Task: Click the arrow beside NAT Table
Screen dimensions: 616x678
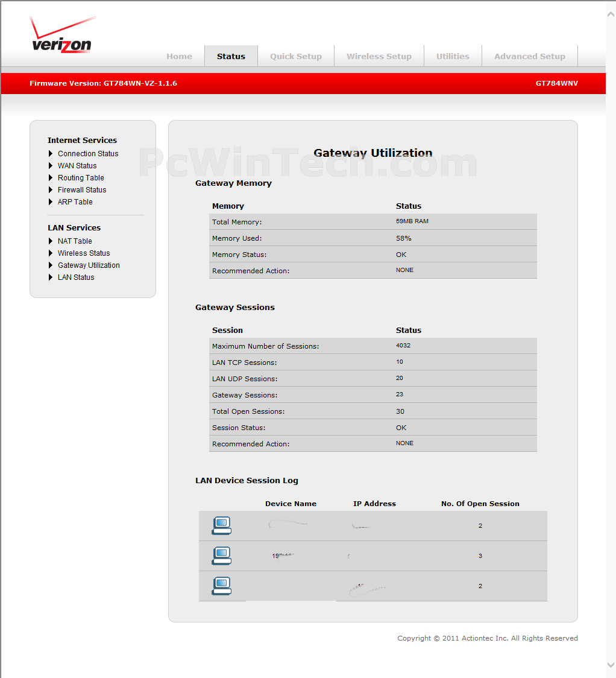Action: 51,241
